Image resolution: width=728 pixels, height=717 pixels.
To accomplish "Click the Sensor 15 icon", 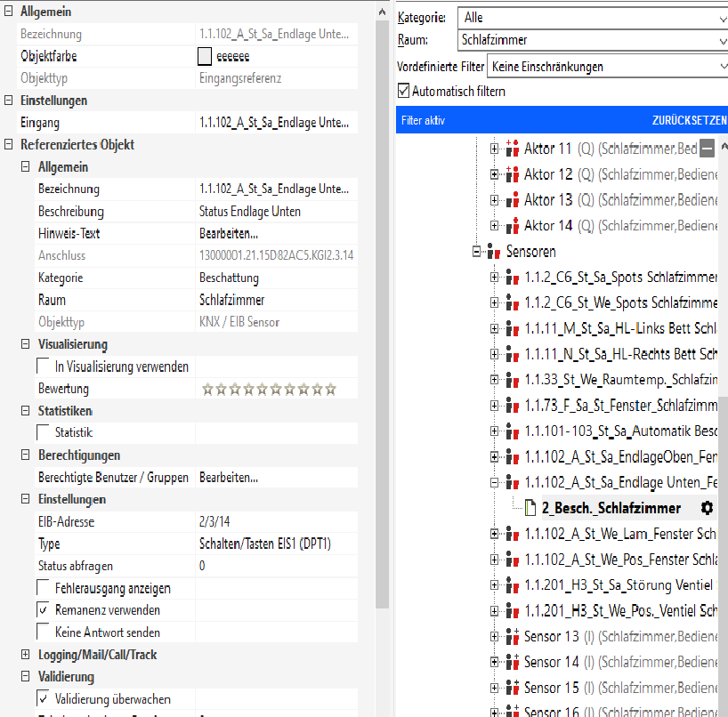I will [512, 688].
